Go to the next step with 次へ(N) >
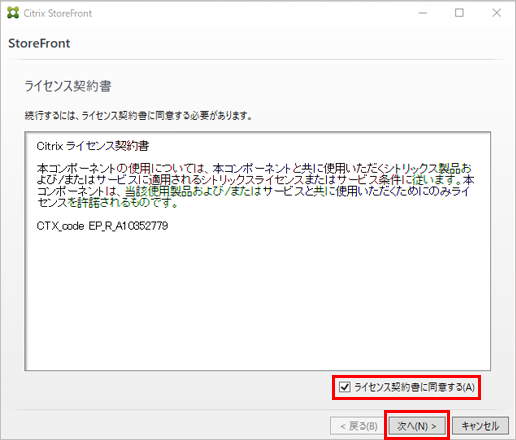 pyautogui.click(x=417, y=426)
